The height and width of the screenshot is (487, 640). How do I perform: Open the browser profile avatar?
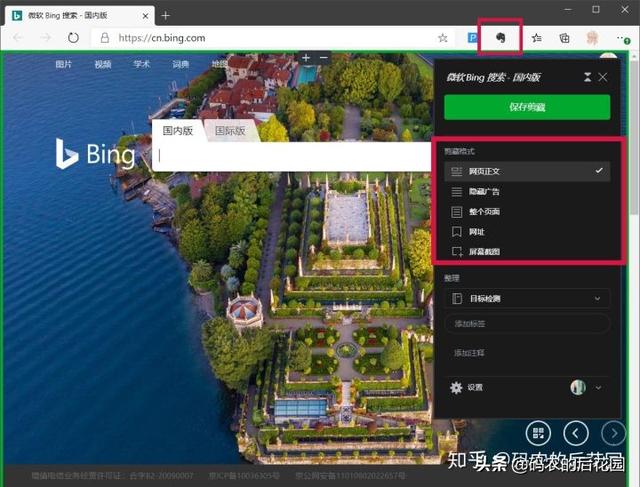(x=592, y=38)
